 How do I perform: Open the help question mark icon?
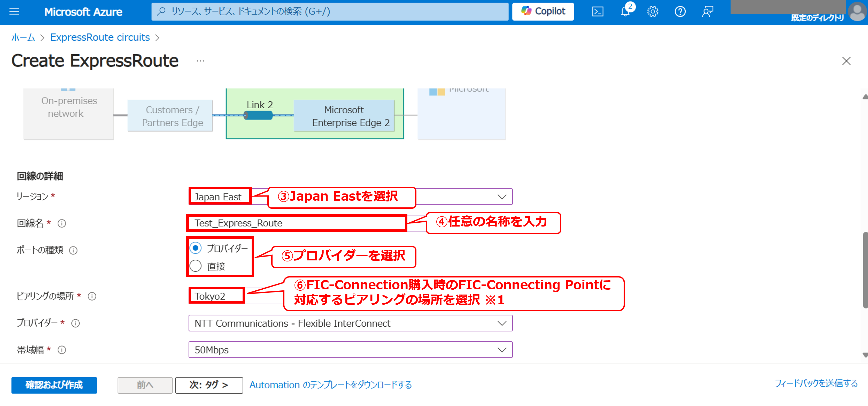[680, 12]
